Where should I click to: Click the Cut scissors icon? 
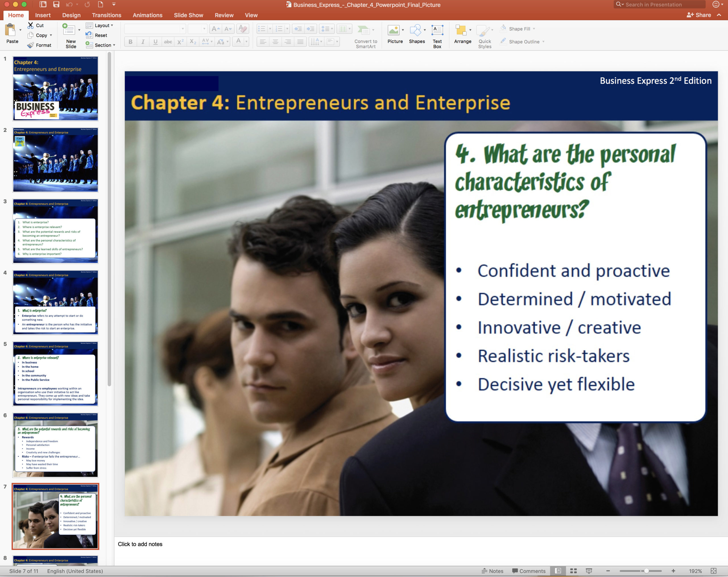[30, 25]
